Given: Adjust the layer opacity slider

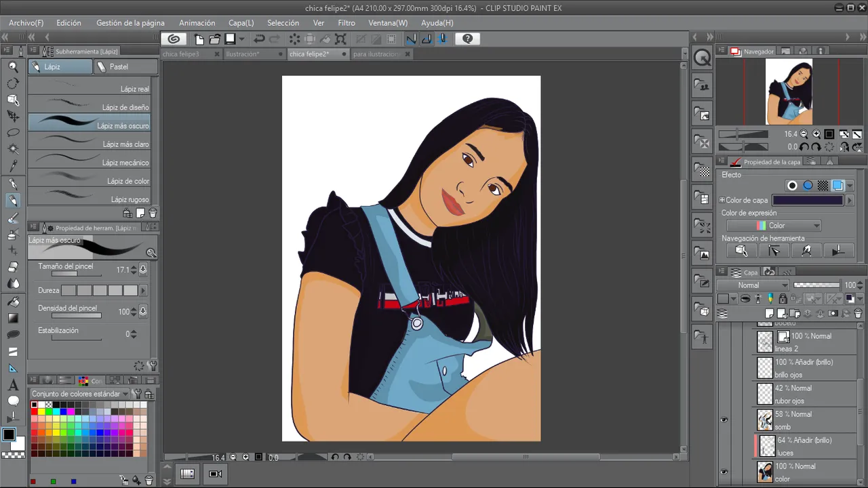Looking at the screenshot, I should tap(817, 285).
